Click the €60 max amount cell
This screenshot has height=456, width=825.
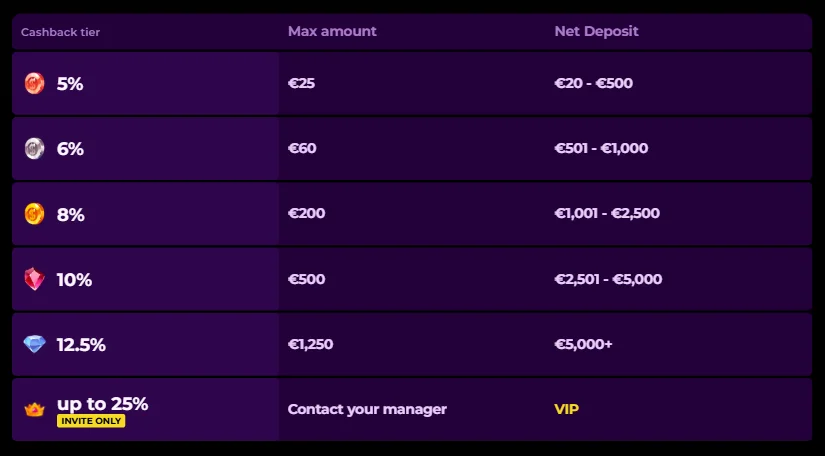[302, 149]
